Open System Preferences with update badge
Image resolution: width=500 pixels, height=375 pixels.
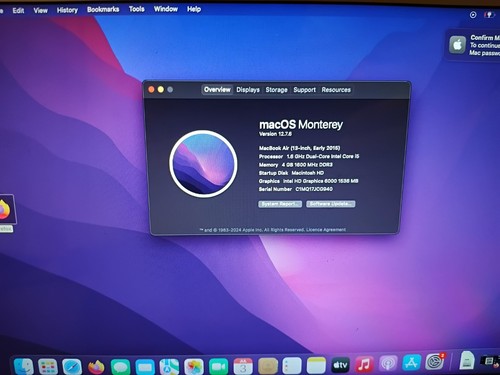[x=435, y=361]
